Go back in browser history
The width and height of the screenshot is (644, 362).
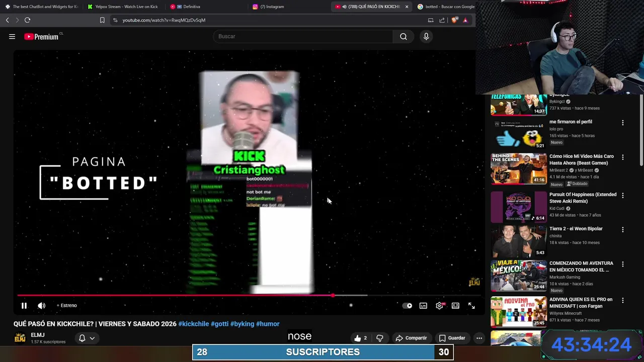tap(7, 20)
